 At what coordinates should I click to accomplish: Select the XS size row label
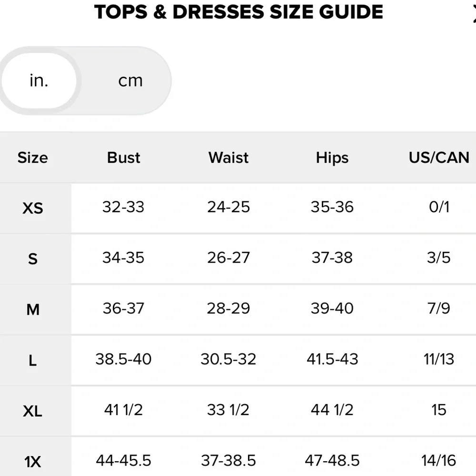tap(33, 208)
